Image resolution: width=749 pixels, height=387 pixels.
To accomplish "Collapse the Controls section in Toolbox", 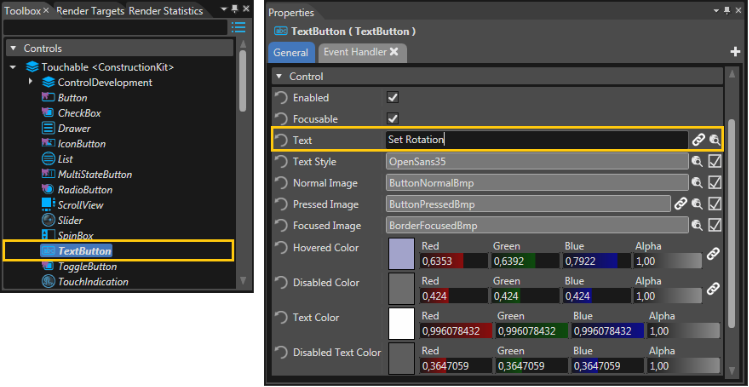I will coord(13,48).
